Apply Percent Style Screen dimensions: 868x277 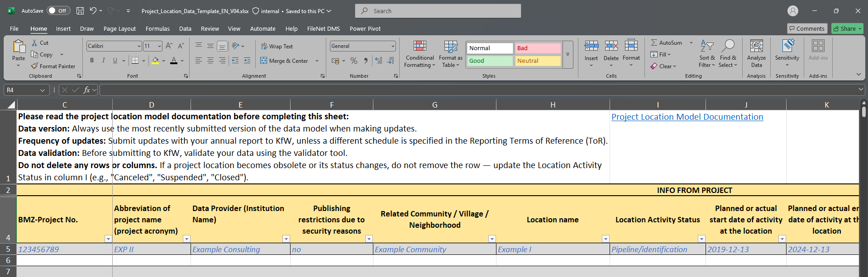click(x=354, y=61)
